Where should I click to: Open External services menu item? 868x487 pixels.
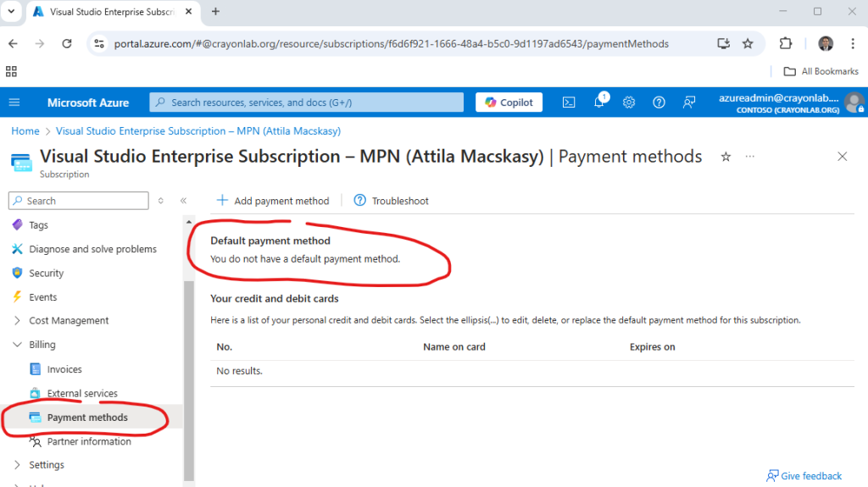click(82, 393)
